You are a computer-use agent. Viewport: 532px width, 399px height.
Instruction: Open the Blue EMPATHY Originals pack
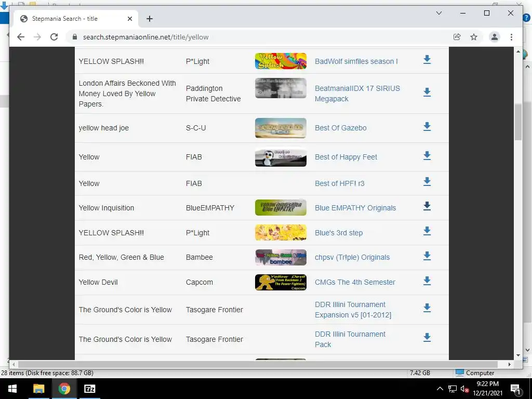[355, 208]
